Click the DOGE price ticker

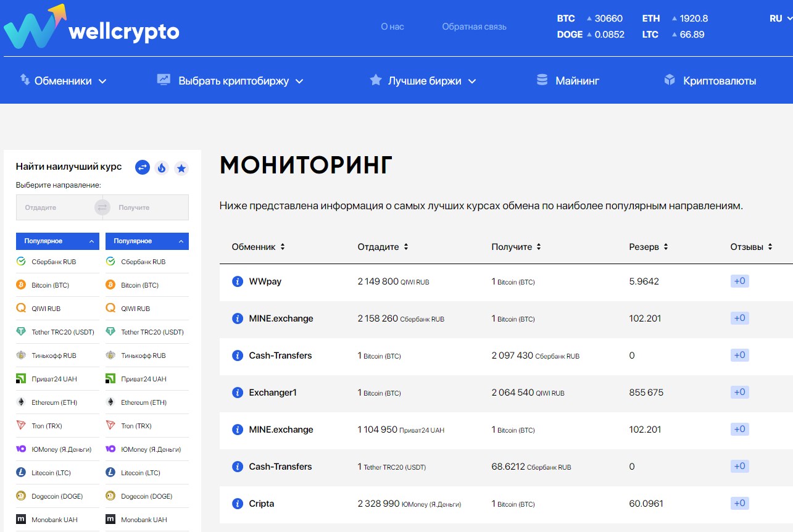[x=591, y=35]
